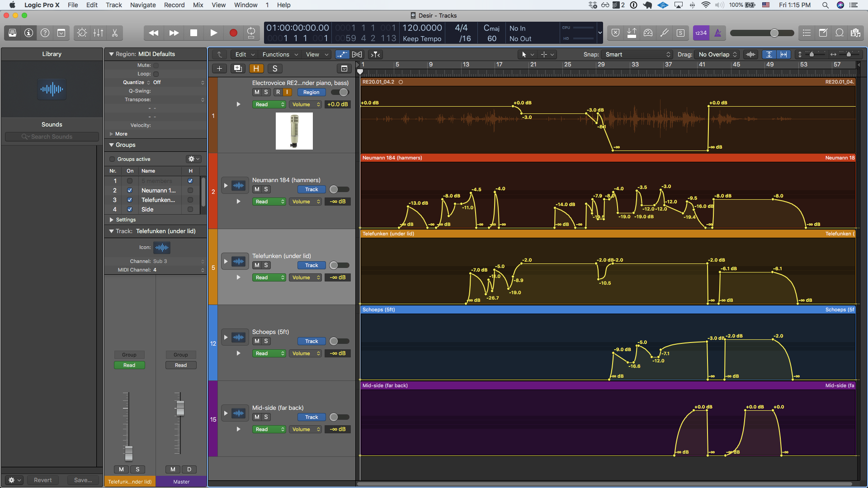The image size is (868, 488).
Task: Click Telefunken channel strip volume fader
Action: point(128,453)
